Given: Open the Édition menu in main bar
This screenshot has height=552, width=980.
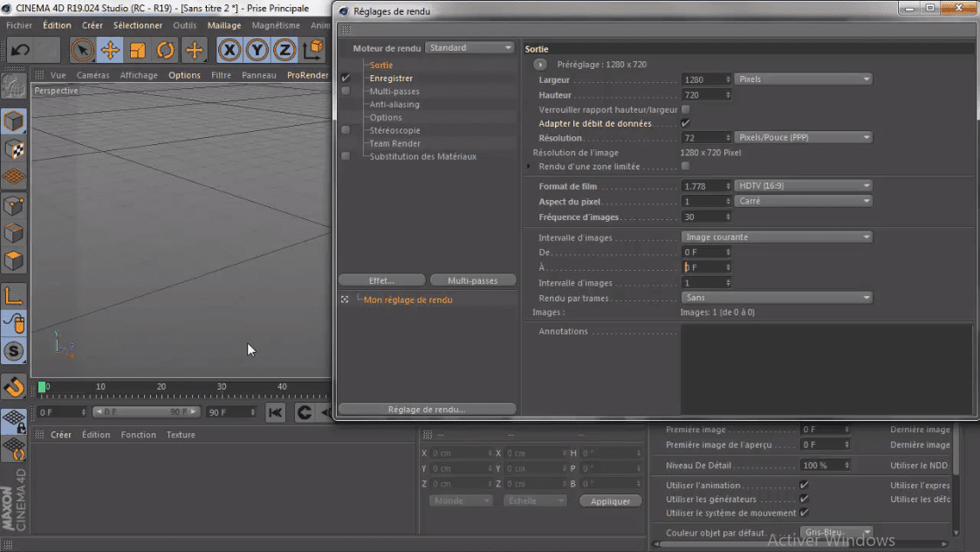Looking at the screenshot, I should pos(57,25).
